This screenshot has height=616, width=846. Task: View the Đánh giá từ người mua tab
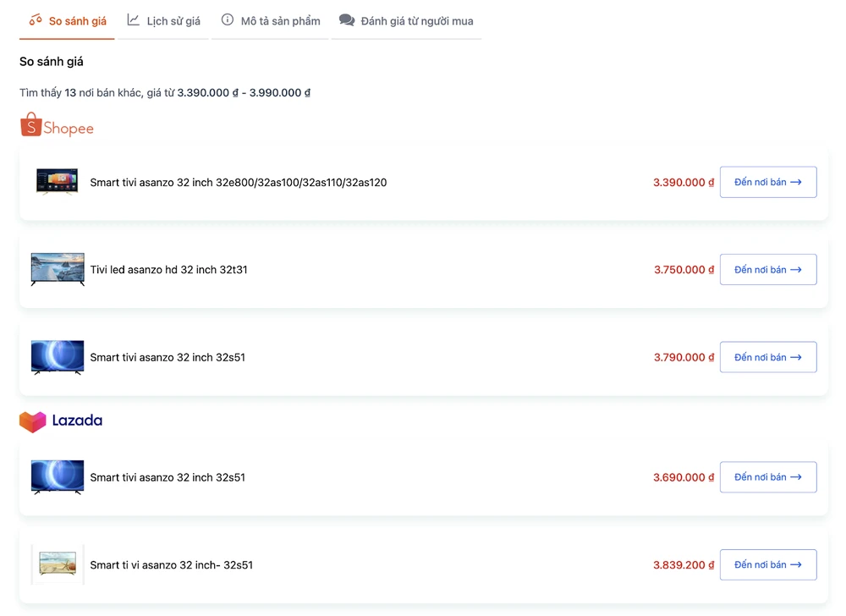416,21
